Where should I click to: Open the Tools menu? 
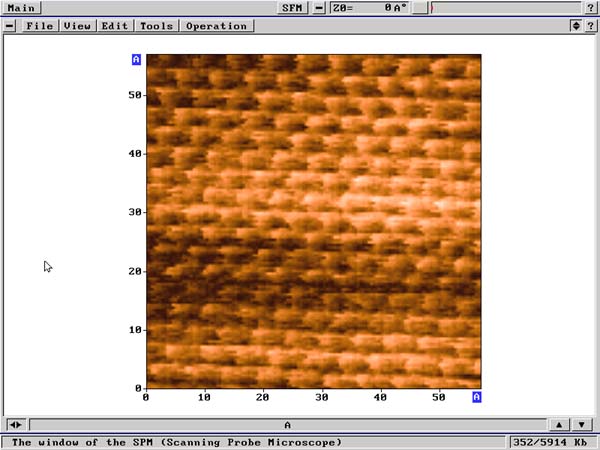(x=155, y=26)
